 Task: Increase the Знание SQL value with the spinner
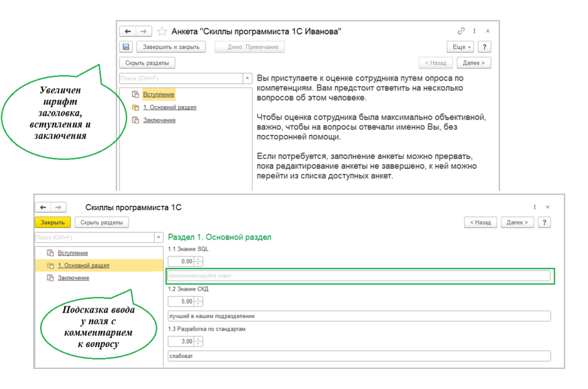tap(199, 259)
